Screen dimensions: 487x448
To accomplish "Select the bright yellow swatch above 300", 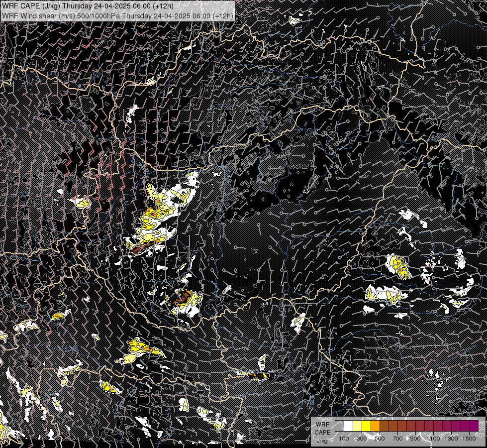I will (x=367, y=426).
